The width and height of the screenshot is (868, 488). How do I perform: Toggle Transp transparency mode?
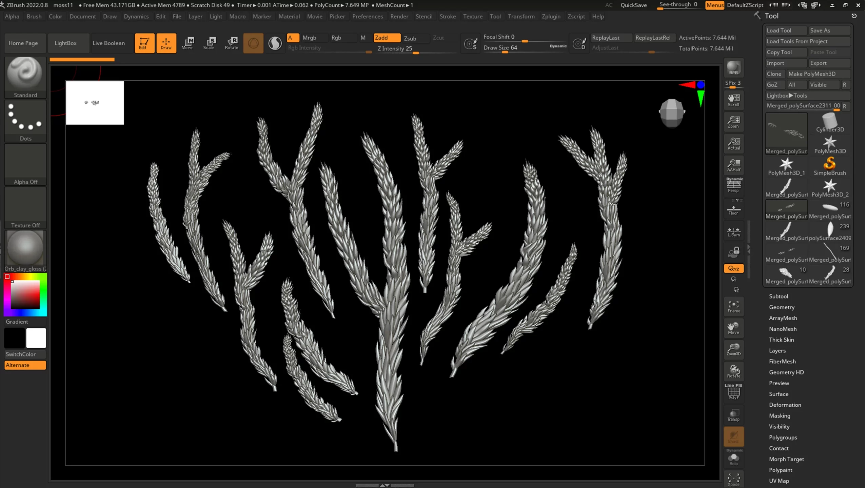coord(733,415)
